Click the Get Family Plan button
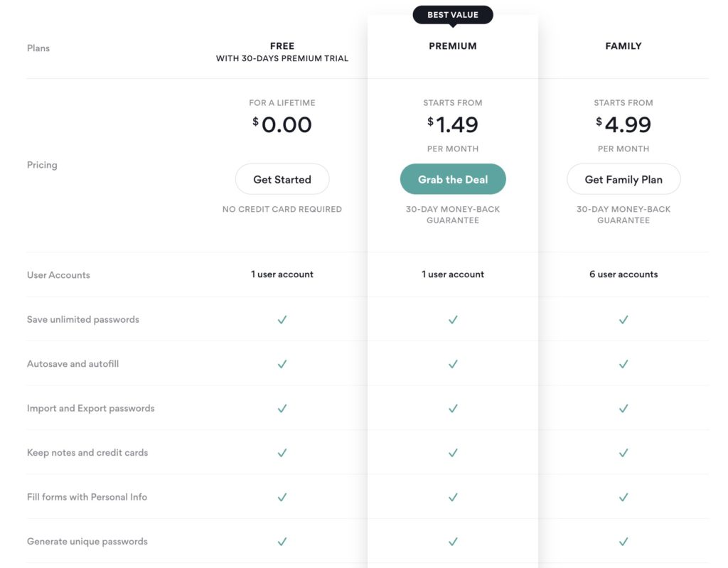 click(623, 179)
